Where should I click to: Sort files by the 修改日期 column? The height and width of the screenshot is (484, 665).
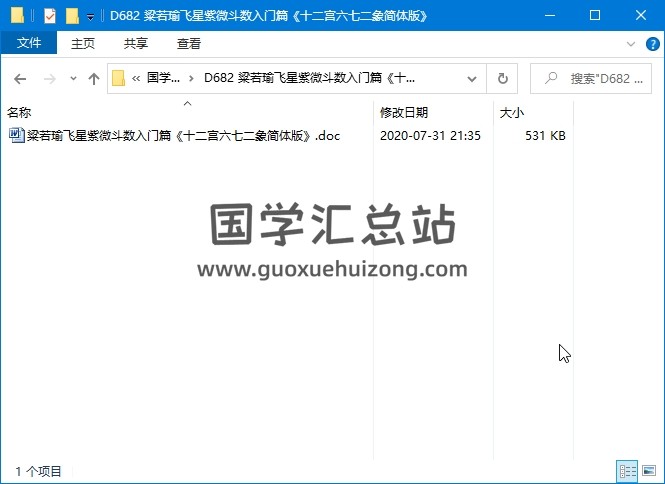404,113
